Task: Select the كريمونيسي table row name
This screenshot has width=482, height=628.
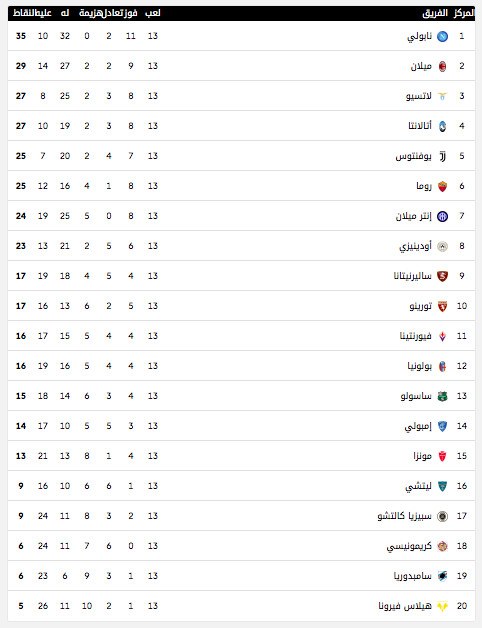Action: (409, 546)
